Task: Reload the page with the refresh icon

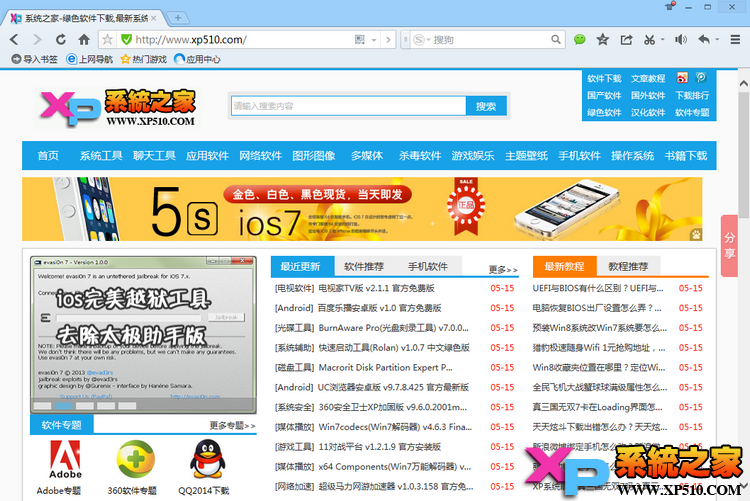Action: pyautogui.click(x=61, y=39)
